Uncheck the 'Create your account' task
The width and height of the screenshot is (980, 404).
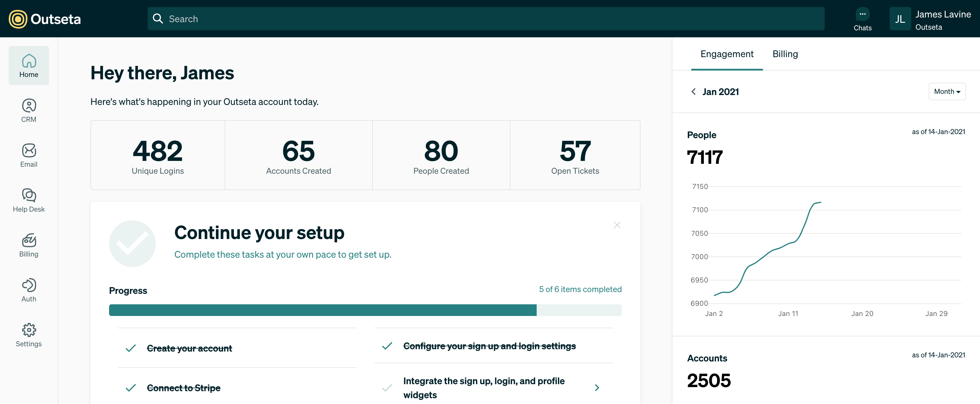[131, 348]
